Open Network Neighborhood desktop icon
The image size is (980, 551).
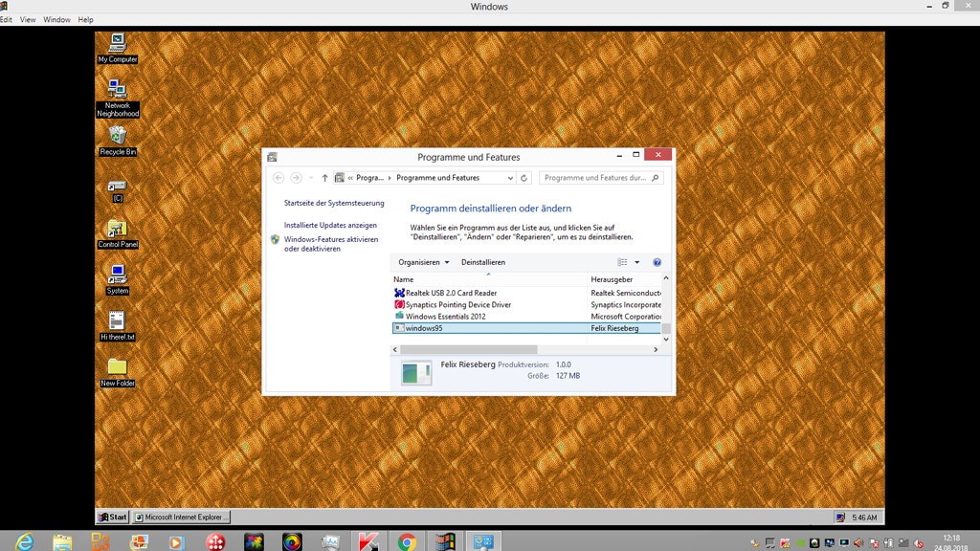(118, 99)
